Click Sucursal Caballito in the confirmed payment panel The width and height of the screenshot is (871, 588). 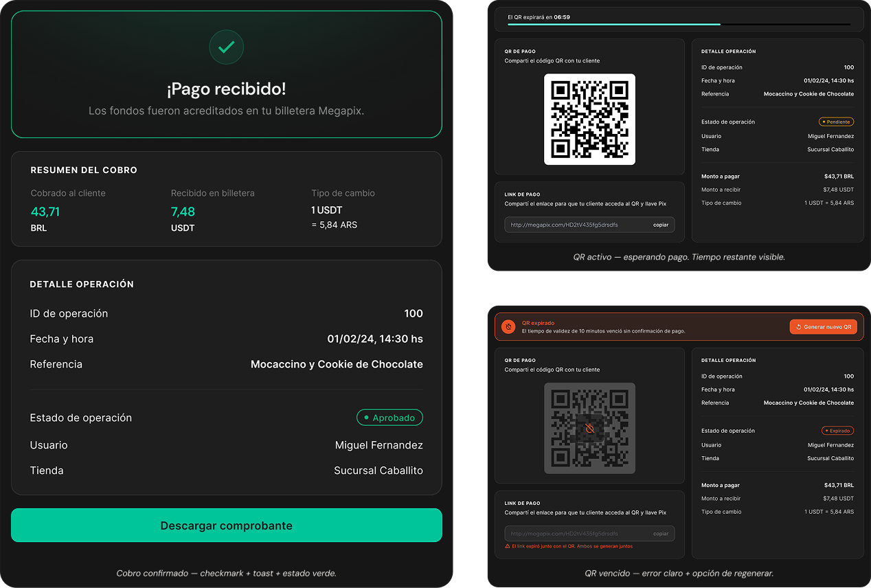click(x=378, y=471)
